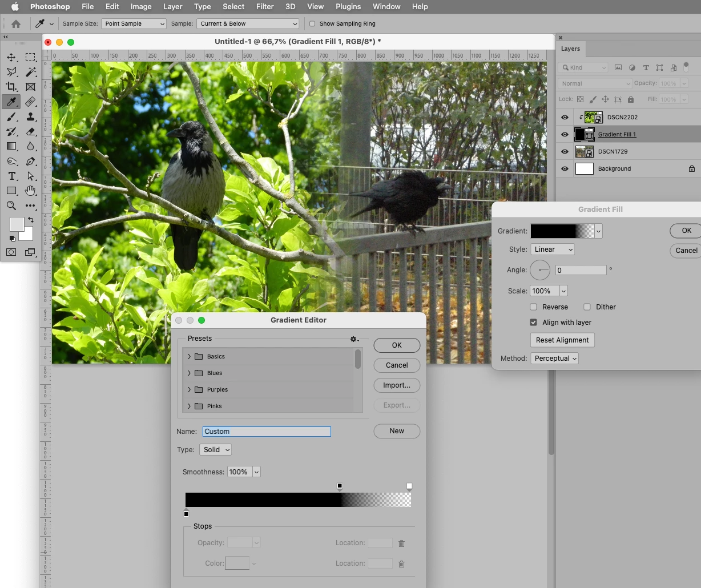This screenshot has width=701, height=588.
Task: Select the Move tool
Action: point(11,57)
